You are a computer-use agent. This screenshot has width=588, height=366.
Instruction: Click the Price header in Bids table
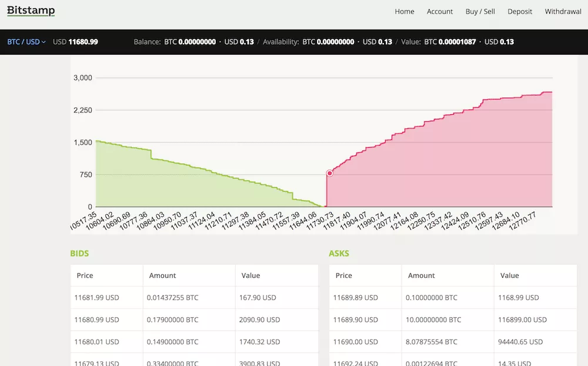tap(85, 275)
